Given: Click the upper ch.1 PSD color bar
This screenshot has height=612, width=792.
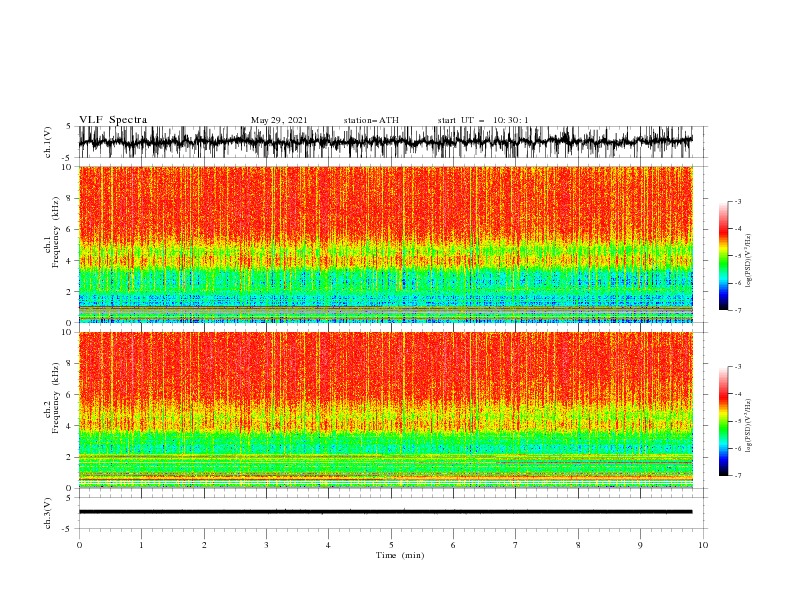Looking at the screenshot, I should point(723,256).
